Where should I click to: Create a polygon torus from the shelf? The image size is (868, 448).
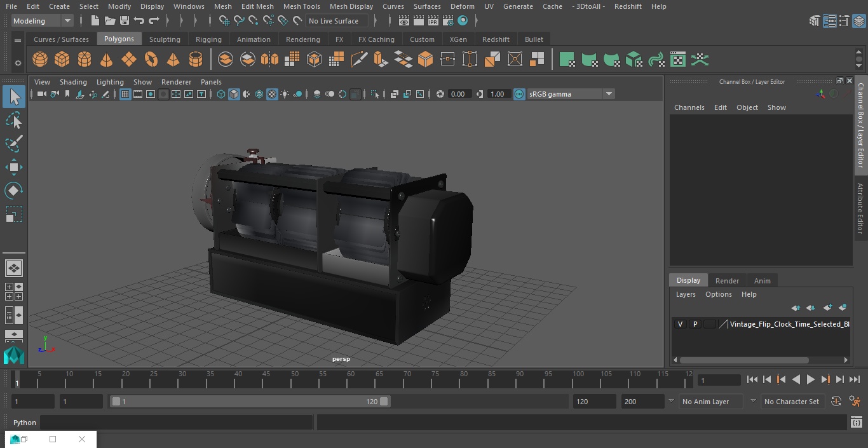151,60
